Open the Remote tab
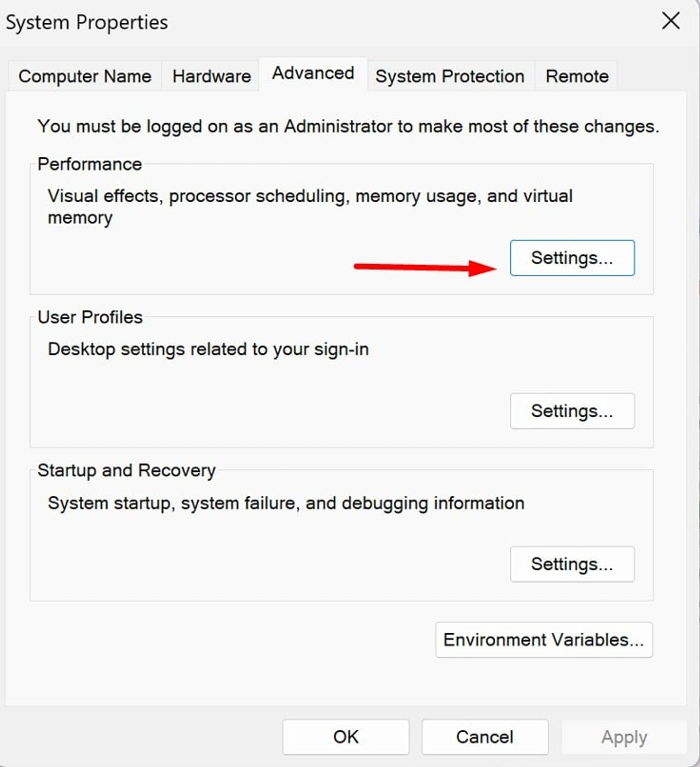700x767 pixels. [x=577, y=76]
